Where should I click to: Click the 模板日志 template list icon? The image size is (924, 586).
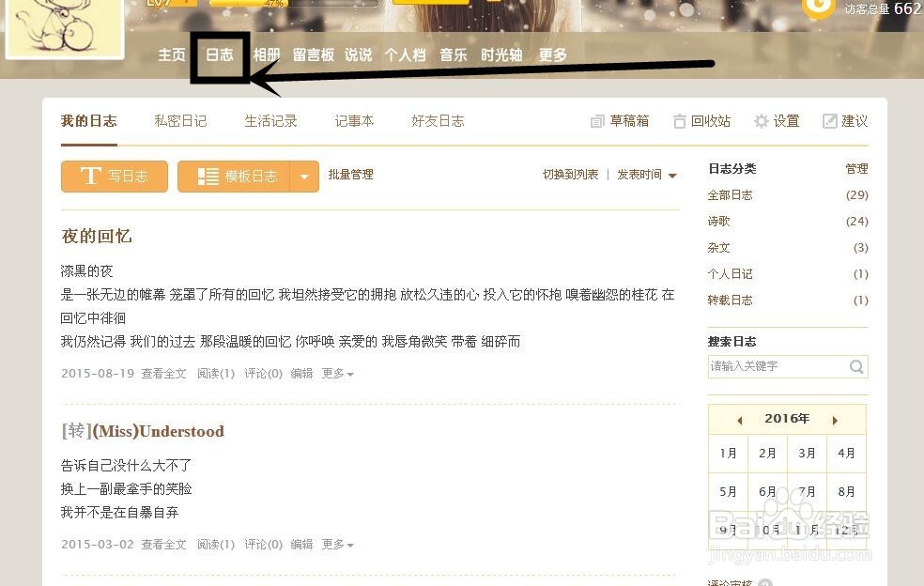pyautogui.click(x=208, y=177)
